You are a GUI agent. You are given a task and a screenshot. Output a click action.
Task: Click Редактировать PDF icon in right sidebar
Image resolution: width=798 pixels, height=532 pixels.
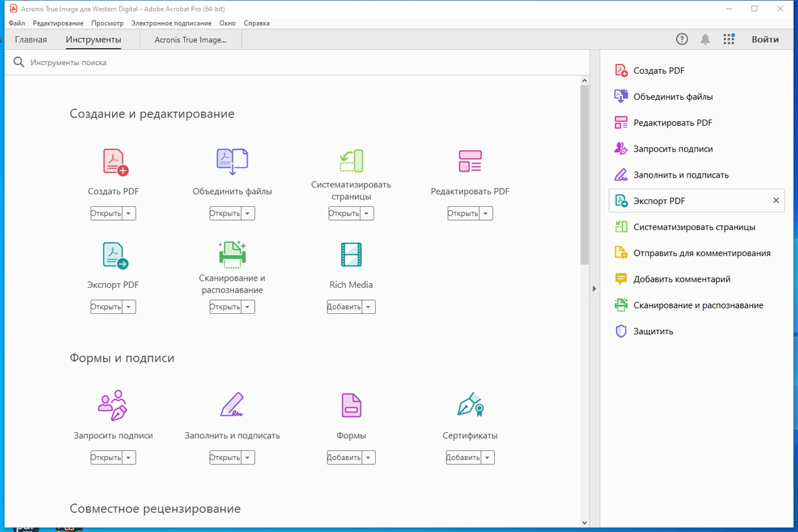[621, 122]
